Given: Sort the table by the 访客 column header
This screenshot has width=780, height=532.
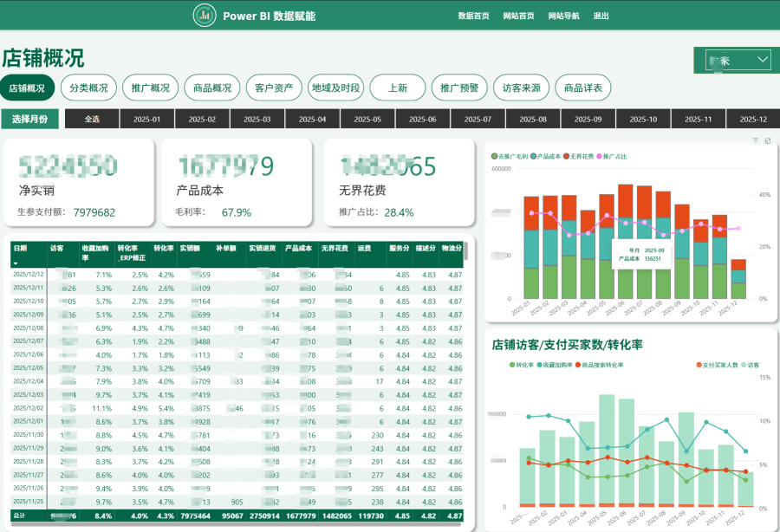Looking at the screenshot, I should click(x=57, y=248).
